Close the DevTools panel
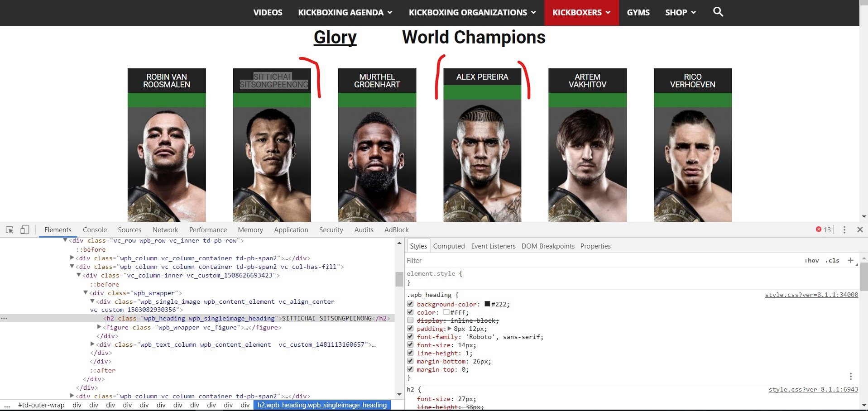The image size is (868, 411). click(860, 229)
